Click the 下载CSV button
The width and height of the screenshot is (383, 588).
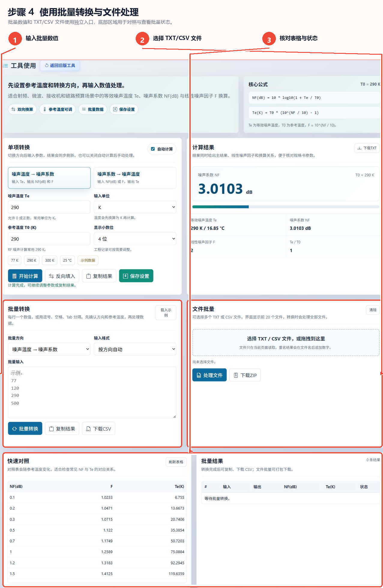pos(99,428)
